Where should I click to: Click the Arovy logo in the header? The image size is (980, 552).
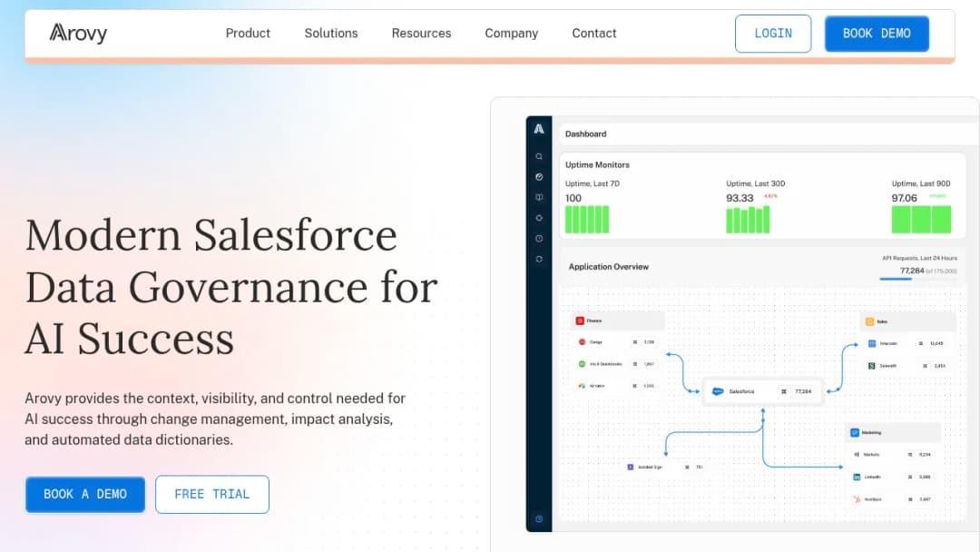78,33
